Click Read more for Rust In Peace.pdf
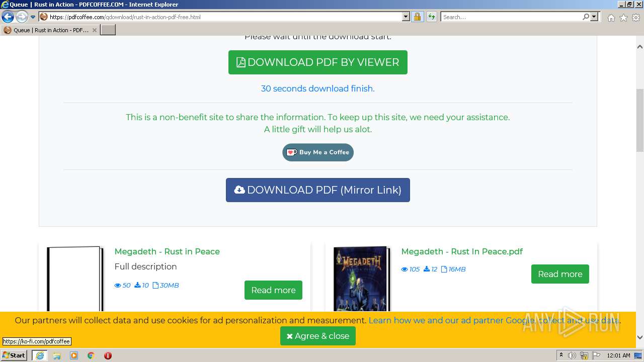Image resolution: width=644 pixels, height=362 pixels. pos(560,274)
